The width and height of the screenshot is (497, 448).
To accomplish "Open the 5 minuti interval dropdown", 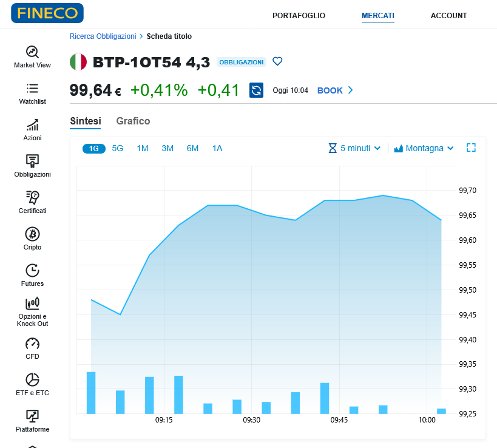I will click(x=354, y=148).
